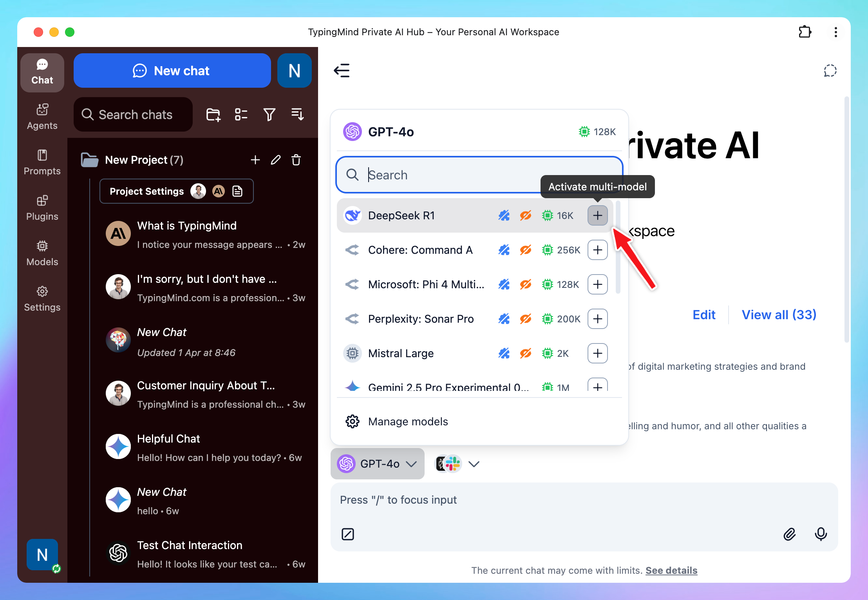
Task: Open the browser extensions puzzle icon
Action: (x=805, y=32)
